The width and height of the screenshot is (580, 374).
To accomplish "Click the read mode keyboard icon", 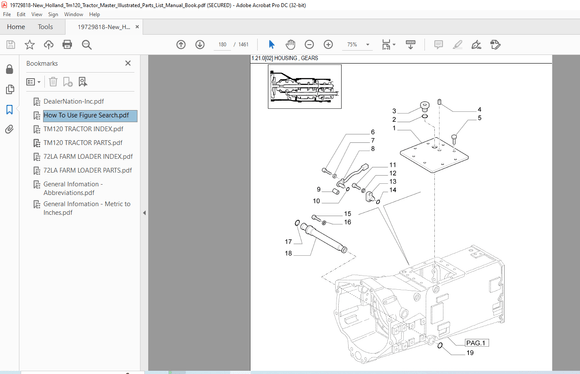I will click(411, 45).
